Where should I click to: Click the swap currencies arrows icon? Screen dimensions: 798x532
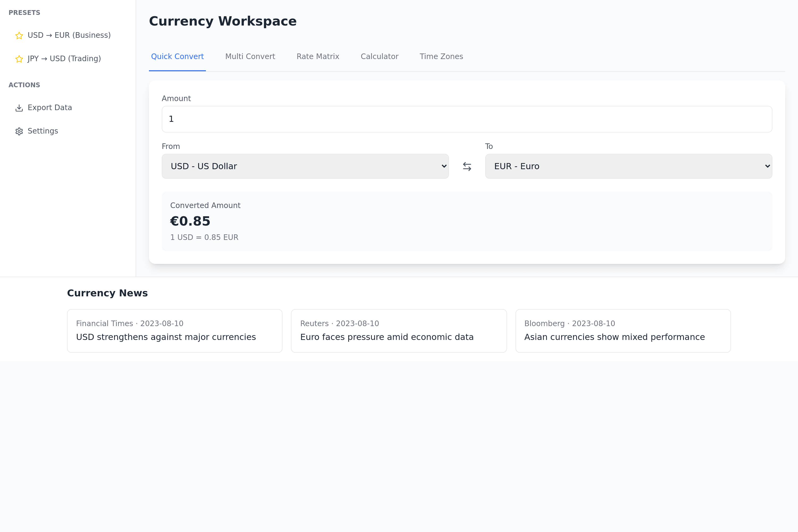[x=467, y=167]
